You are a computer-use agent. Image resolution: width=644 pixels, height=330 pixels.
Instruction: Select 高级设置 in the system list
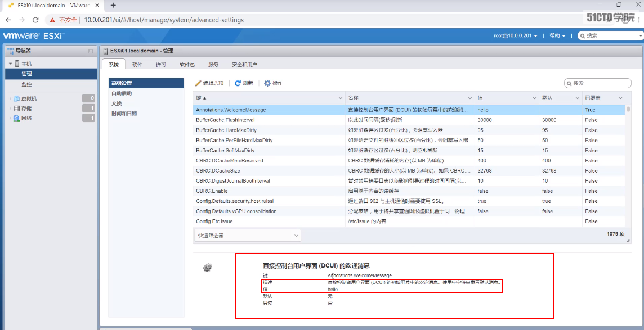[x=146, y=83]
